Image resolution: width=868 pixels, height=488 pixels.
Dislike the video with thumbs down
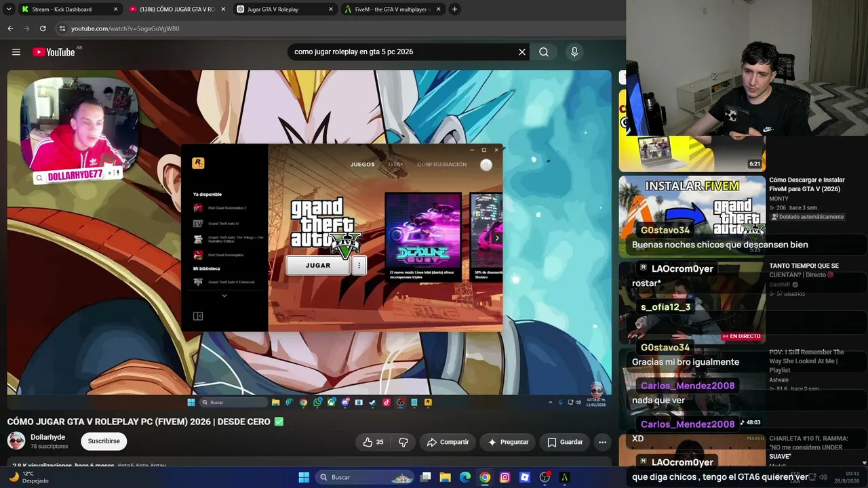tap(403, 442)
